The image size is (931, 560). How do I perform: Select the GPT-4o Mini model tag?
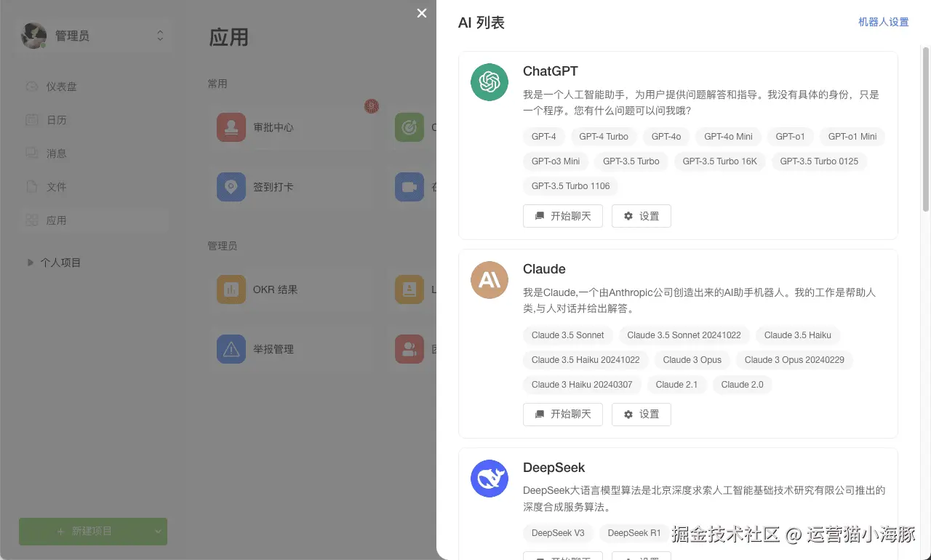[x=729, y=137]
